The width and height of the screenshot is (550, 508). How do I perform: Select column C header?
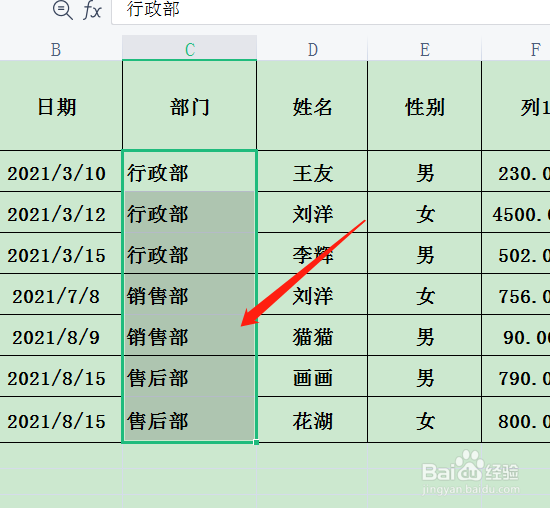[189, 48]
